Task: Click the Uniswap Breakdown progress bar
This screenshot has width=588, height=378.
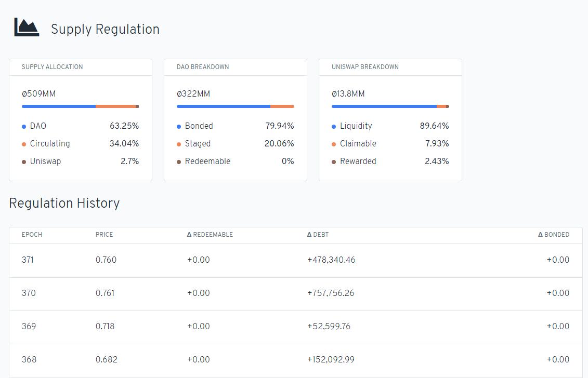Action: click(x=390, y=106)
